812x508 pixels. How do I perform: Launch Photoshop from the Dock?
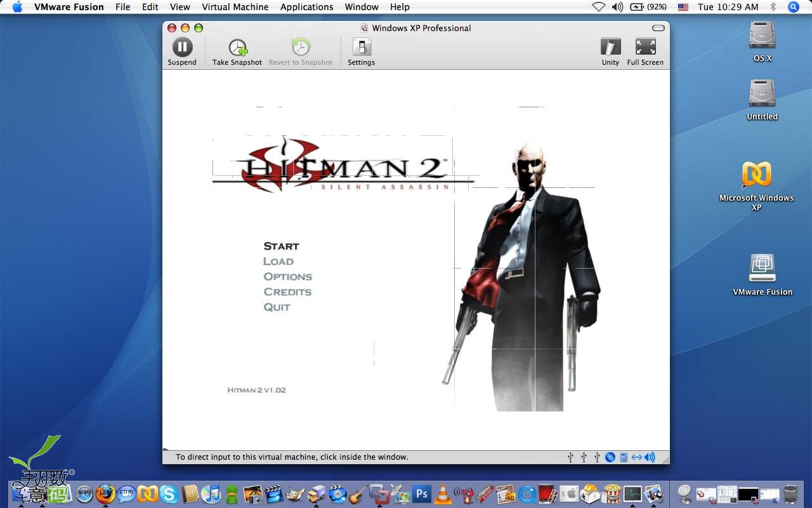(421, 493)
